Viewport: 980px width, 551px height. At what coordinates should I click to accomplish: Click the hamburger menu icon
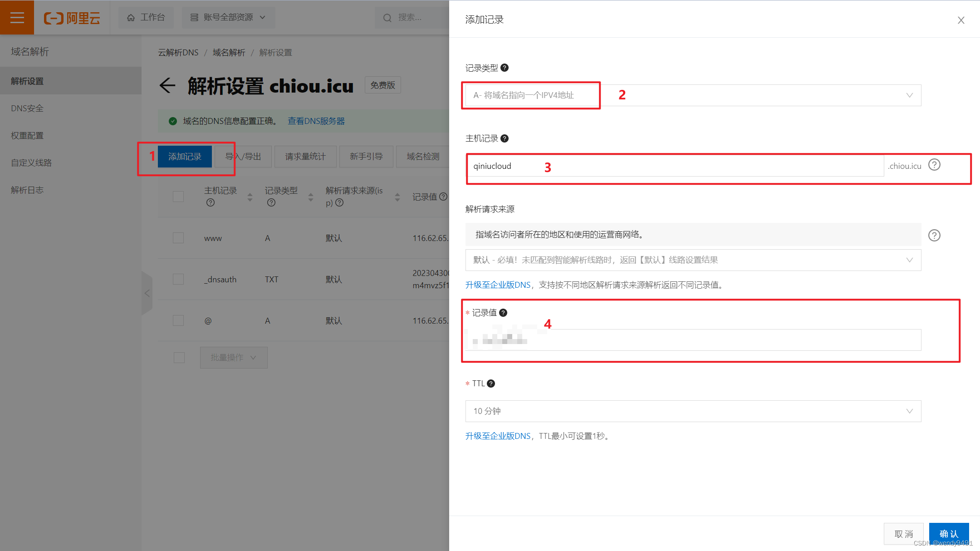[x=17, y=17]
